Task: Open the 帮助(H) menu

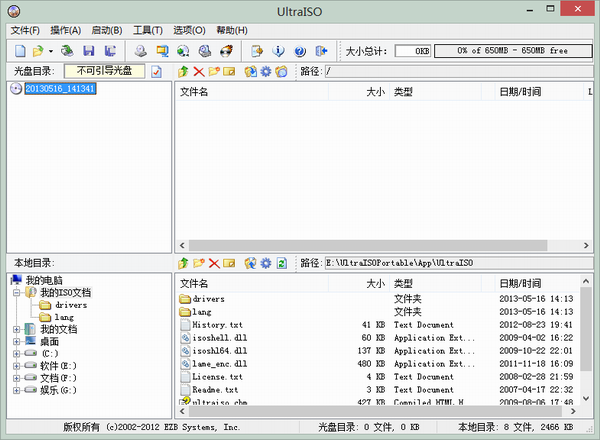Action: (232, 30)
